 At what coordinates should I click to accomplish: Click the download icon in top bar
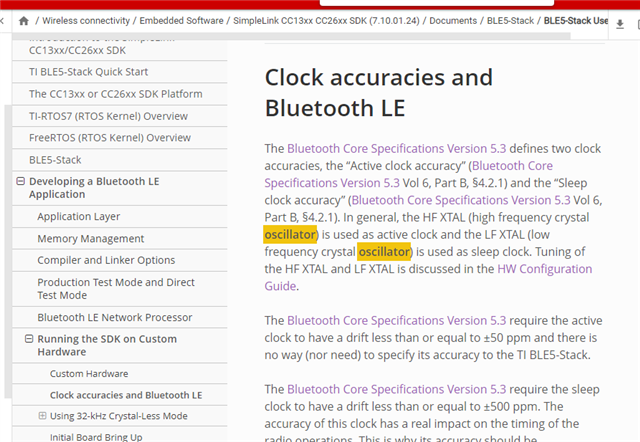(x=620, y=24)
